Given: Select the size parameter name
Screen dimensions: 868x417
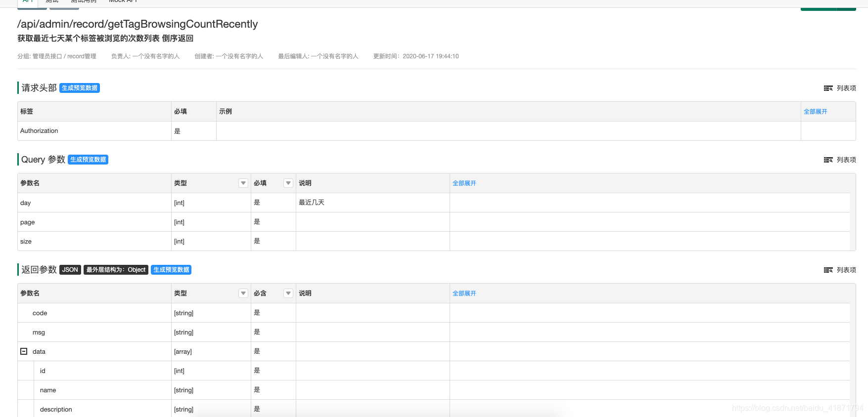Looking at the screenshot, I should [x=26, y=242].
